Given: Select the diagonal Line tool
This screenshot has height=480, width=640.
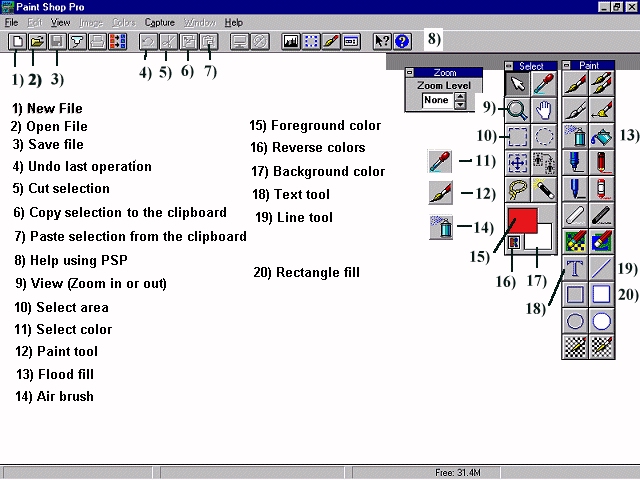Looking at the screenshot, I should click(x=602, y=268).
